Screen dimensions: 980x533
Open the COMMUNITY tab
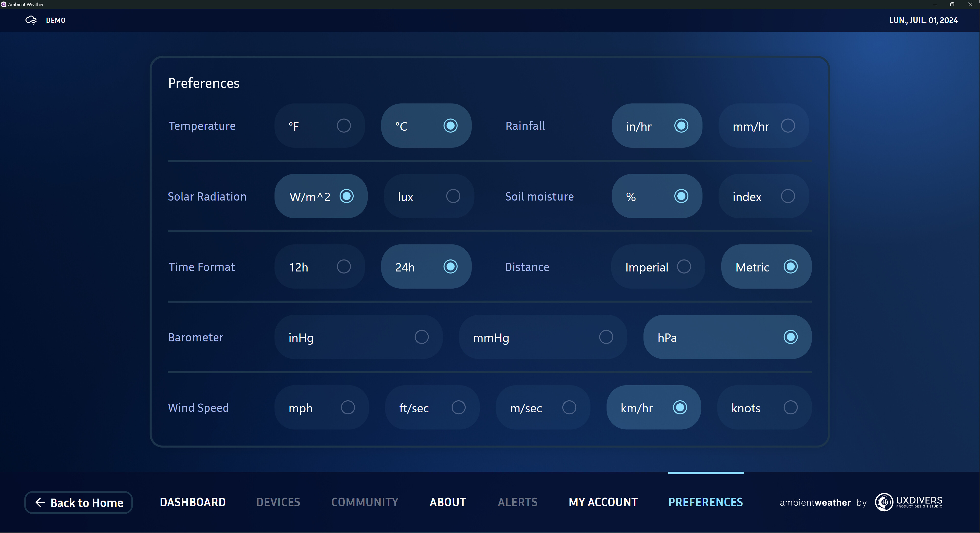click(x=365, y=502)
